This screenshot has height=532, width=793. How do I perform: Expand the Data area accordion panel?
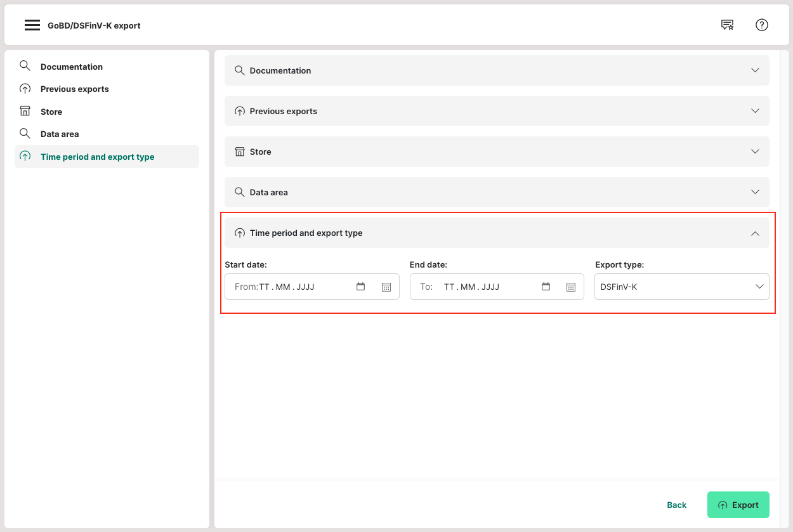496,192
